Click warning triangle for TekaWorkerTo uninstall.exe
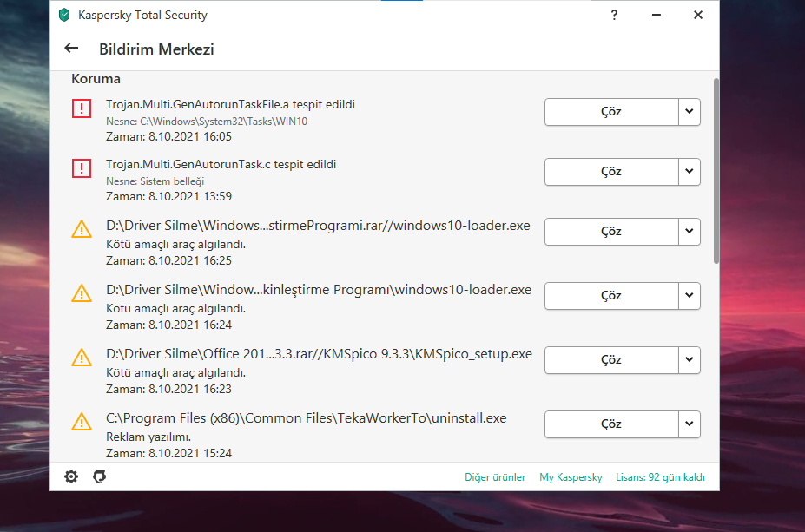Image resolution: width=805 pixels, height=532 pixels. point(82,422)
